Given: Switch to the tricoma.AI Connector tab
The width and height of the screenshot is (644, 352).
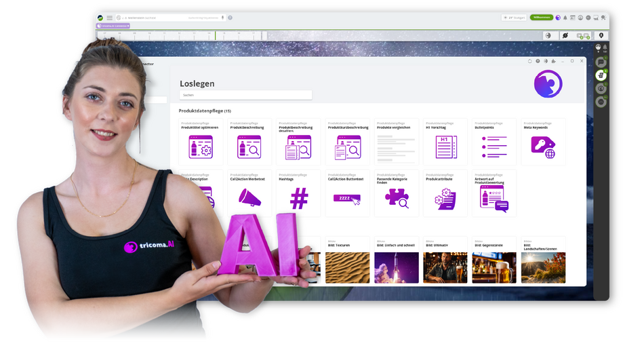Looking at the screenshot, I should (x=113, y=26).
